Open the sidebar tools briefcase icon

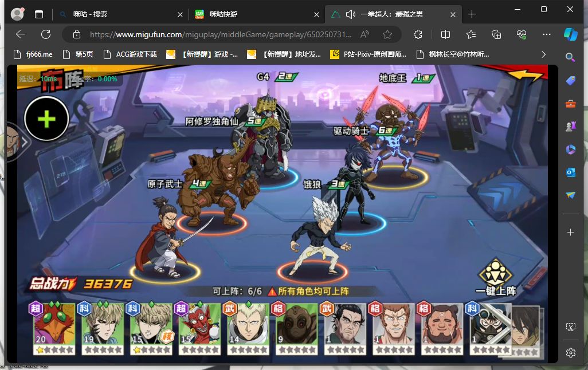[x=570, y=104]
